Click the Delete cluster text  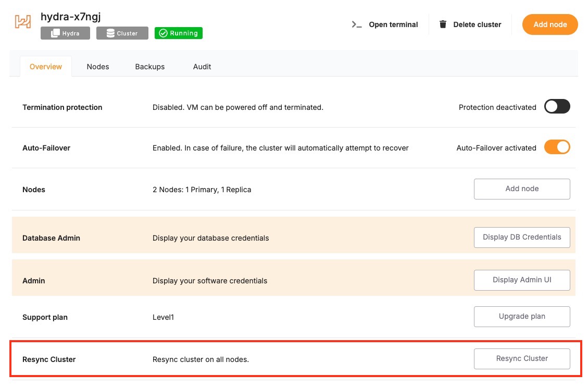tap(477, 24)
